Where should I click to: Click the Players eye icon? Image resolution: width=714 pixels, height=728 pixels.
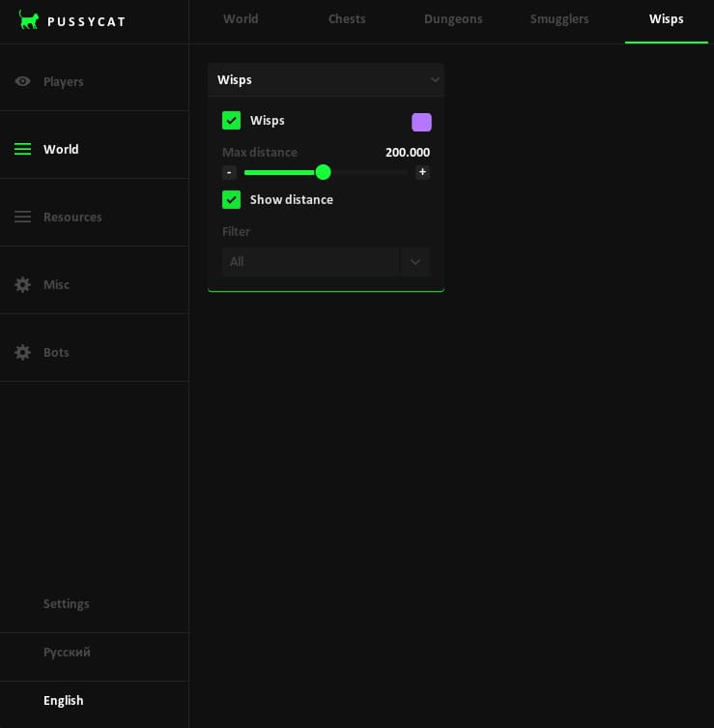pyautogui.click(x=22, y=81)
